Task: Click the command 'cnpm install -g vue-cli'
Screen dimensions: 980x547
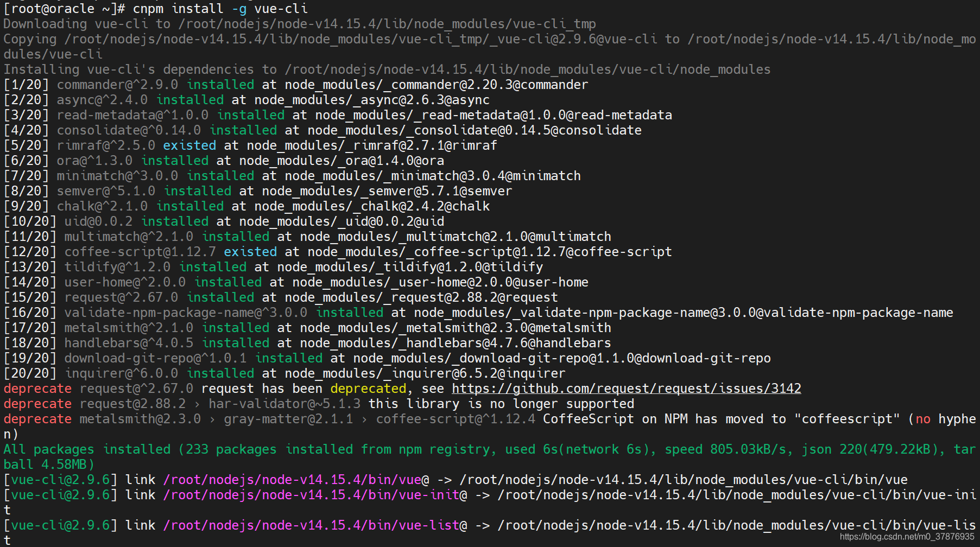Action: 220,9
